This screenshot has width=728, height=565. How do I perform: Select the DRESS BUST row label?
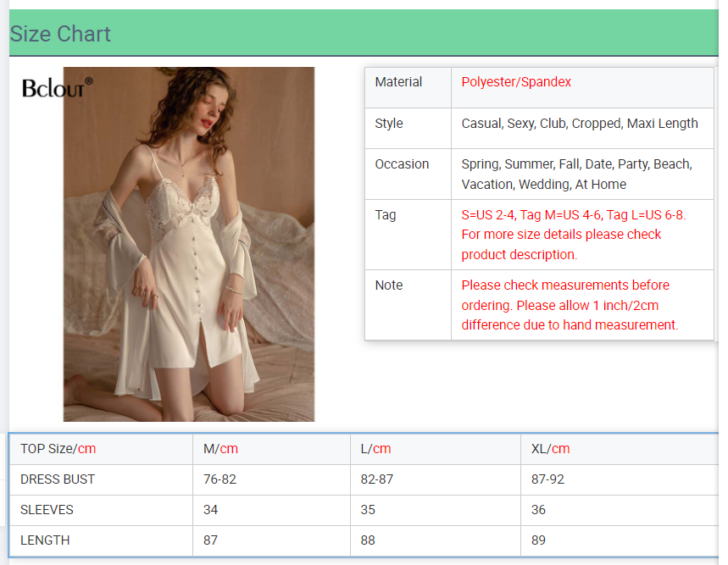[58, 479]
